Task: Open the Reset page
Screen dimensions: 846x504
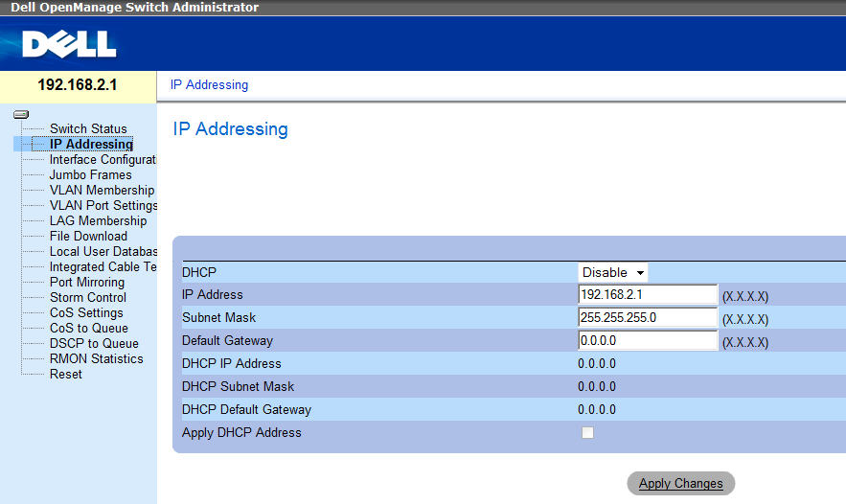Action: pyautogui.click(x=66, y=374)
